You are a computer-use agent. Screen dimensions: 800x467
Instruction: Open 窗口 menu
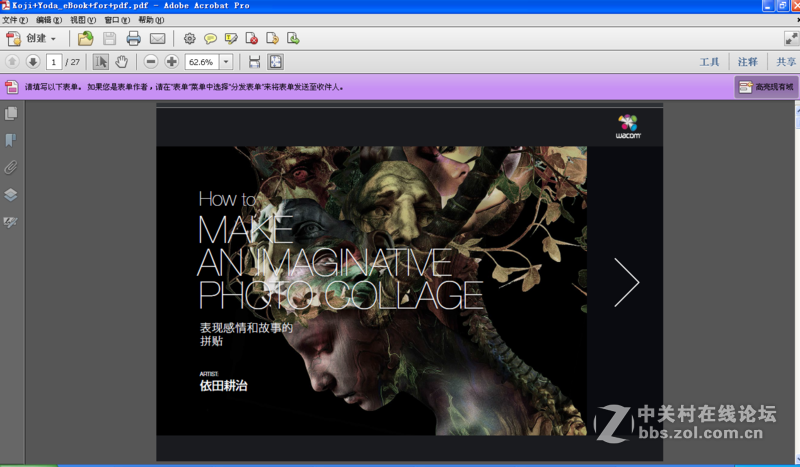click(x=117, y=20)
